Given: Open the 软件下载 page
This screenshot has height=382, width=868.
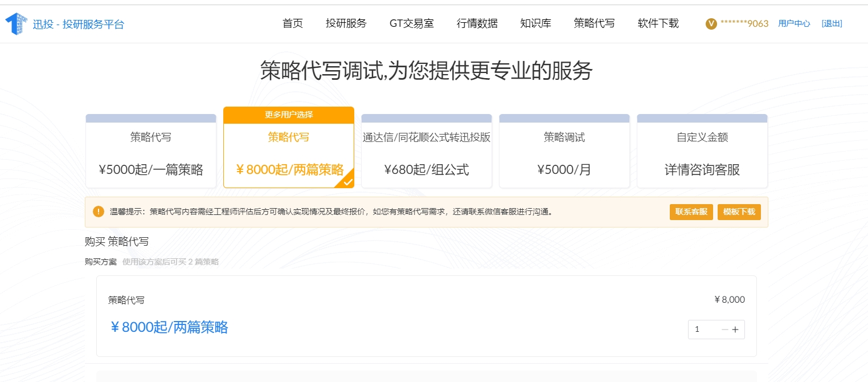Looking at the screenshot, I should click(x=658, y=23).
